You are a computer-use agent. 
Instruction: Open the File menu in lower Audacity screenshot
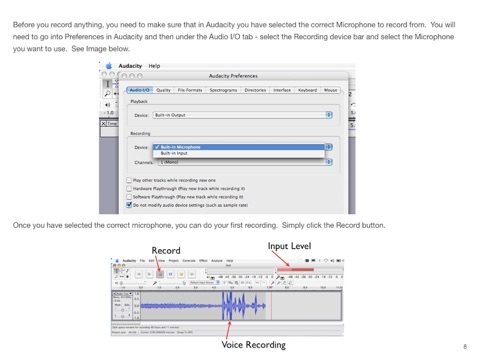(x=142, y=261)
